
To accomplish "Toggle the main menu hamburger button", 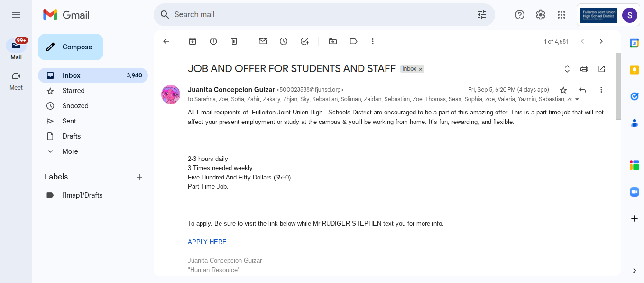I will click(x=16, y=15).
